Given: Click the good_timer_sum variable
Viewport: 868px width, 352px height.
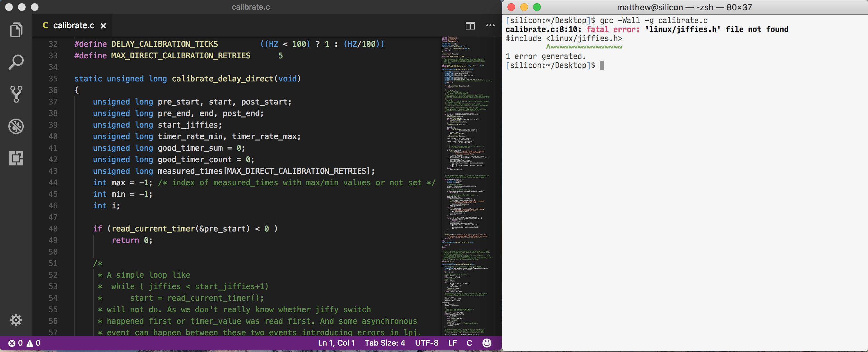Looking at the screenshot, I should point(190,148).
